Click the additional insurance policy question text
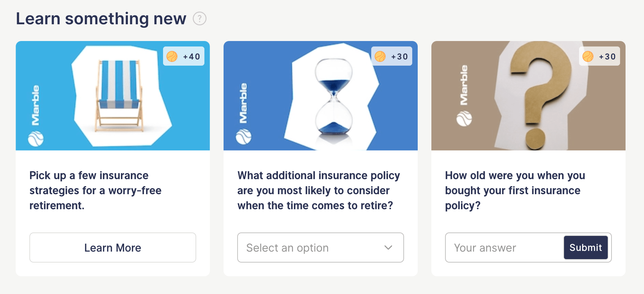Viewport: 644px width, 294px height. point(318,190)
